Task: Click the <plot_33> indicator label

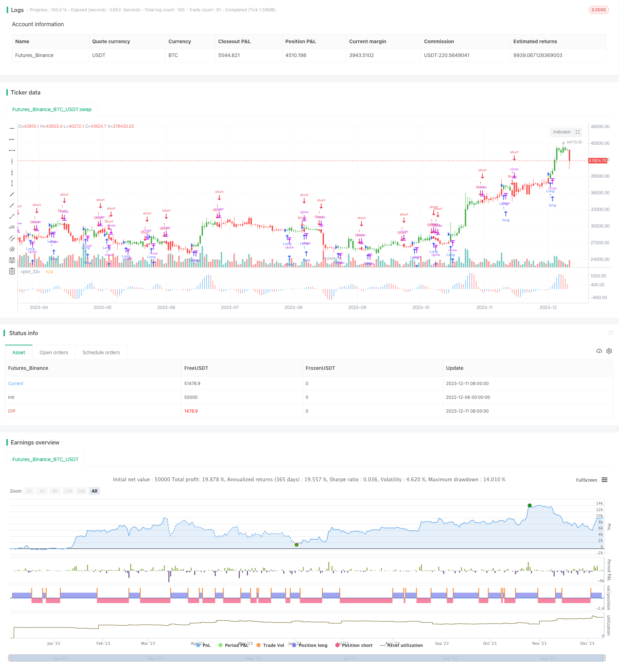Action: click(30, 272)
